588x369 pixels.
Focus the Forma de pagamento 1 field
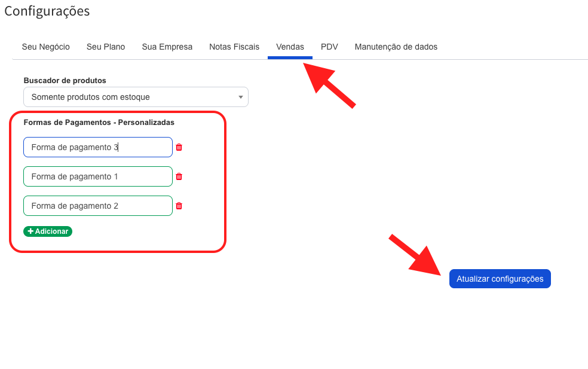tap(98, 176)
